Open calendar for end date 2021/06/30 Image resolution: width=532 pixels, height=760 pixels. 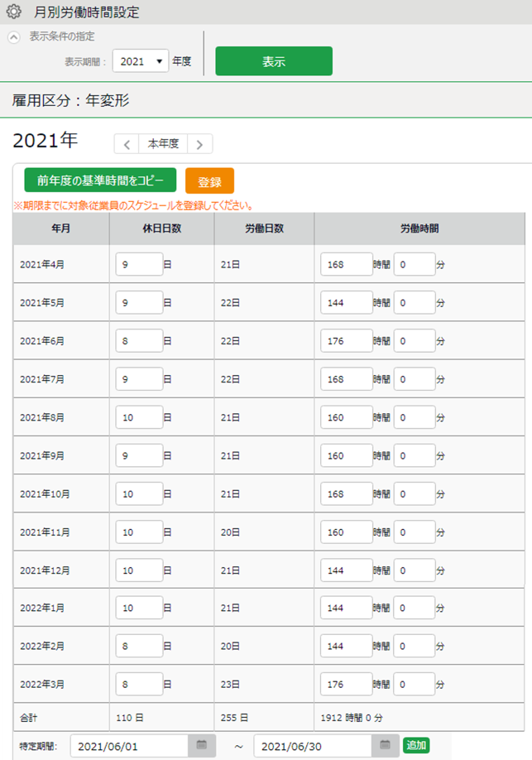pos(386,746)
